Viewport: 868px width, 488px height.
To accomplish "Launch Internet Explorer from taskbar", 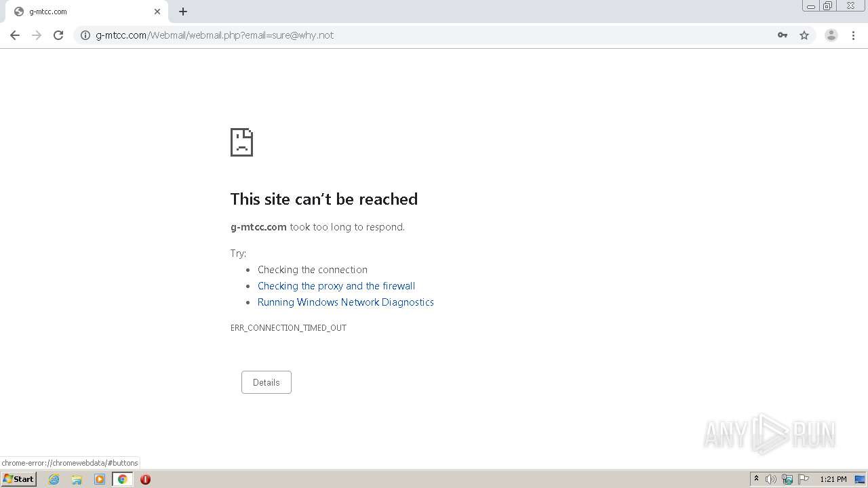I will 54,479.
